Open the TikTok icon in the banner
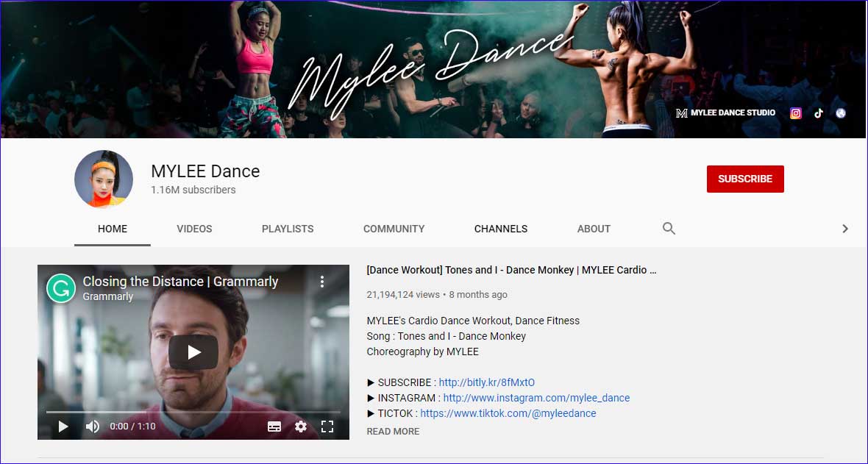The image size is (868, 464). point(818,113)
